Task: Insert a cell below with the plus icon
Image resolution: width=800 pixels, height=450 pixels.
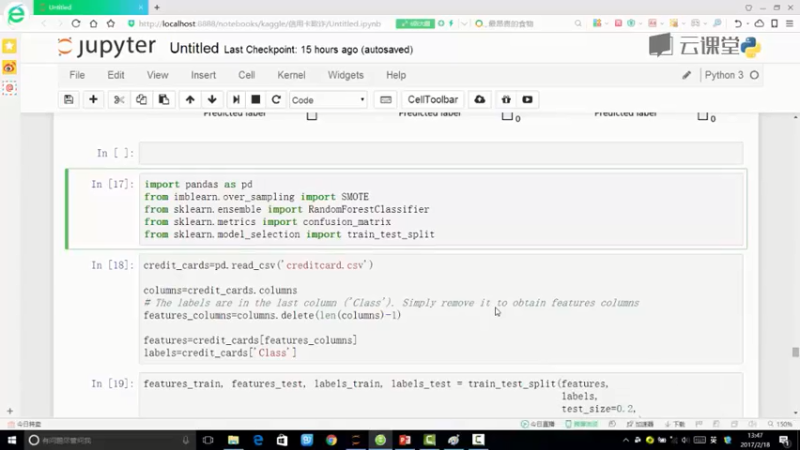Action: (x=93, y=99)
